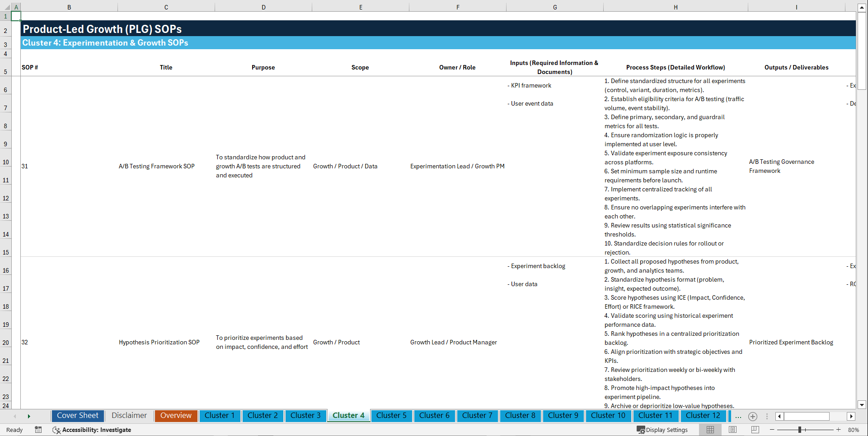The height and width of the screenshot is (436, 868).
Task: Open the Disclaimer sheet tab
Action: click(x=129, y=416)
